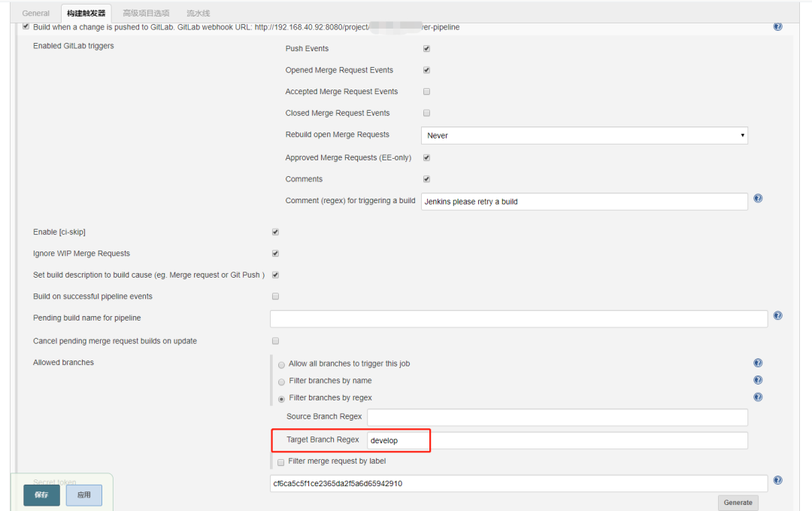Image resolution: width=812 pixels, height=511 pixels.
Task: Click the Generate token button
Action: tap(738, 503)
